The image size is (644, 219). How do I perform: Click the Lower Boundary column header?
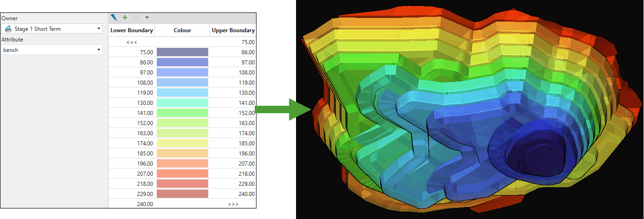click(x=131, y=30)
